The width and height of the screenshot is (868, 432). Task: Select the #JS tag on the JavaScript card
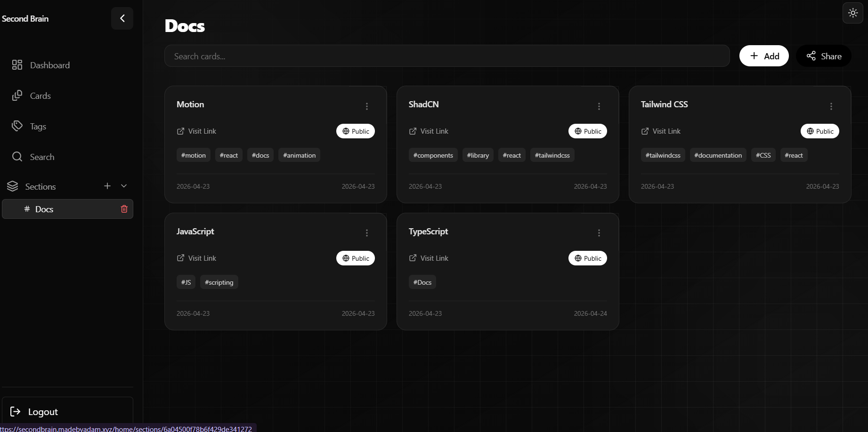[x=186, y=282]
